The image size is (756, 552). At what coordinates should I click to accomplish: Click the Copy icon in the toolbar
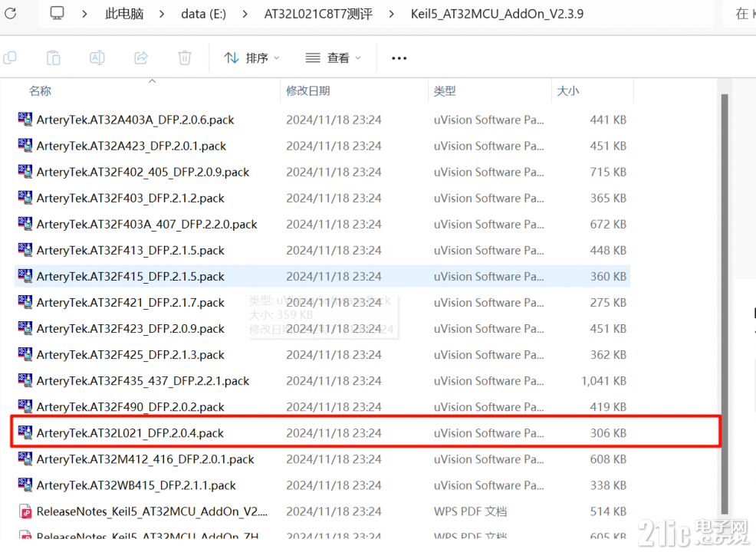(x=10, y=58)
